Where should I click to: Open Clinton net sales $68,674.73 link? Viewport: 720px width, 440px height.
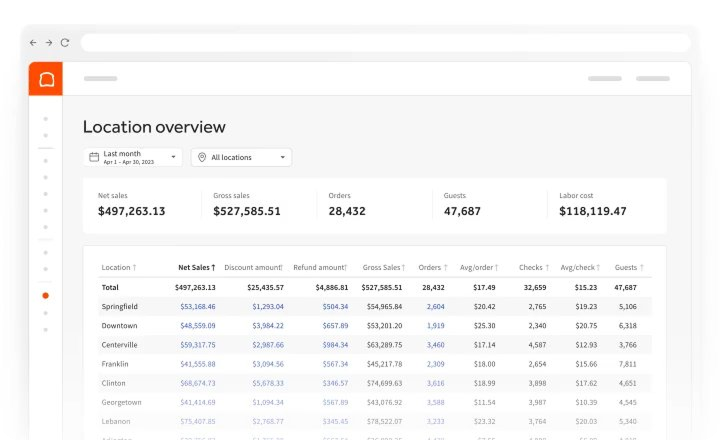[197, 383]
